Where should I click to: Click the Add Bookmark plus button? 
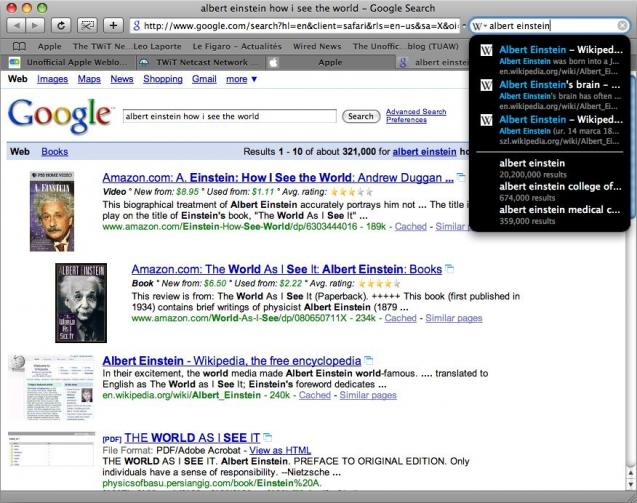113,26
